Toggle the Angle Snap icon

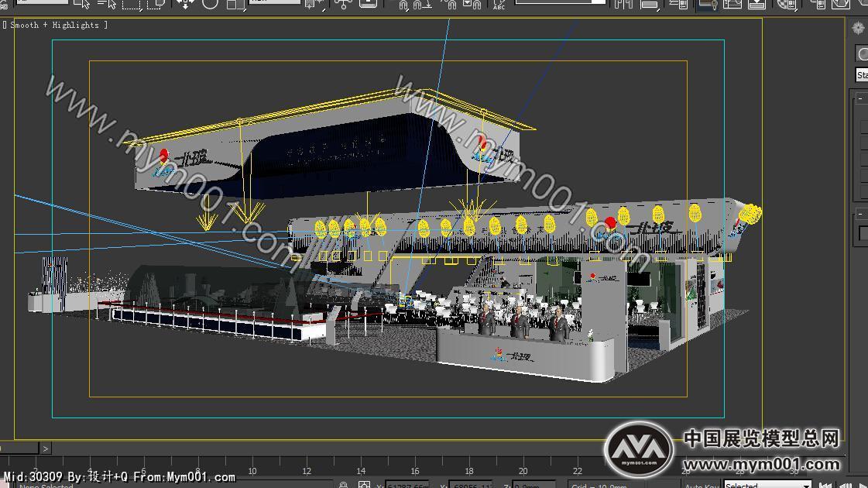coord(424,5)
